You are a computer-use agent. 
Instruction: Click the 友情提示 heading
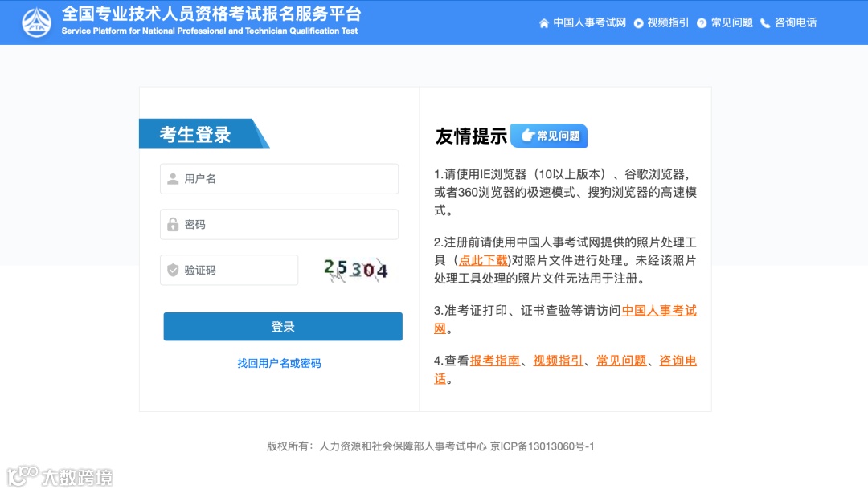click(x=471, y=136)
